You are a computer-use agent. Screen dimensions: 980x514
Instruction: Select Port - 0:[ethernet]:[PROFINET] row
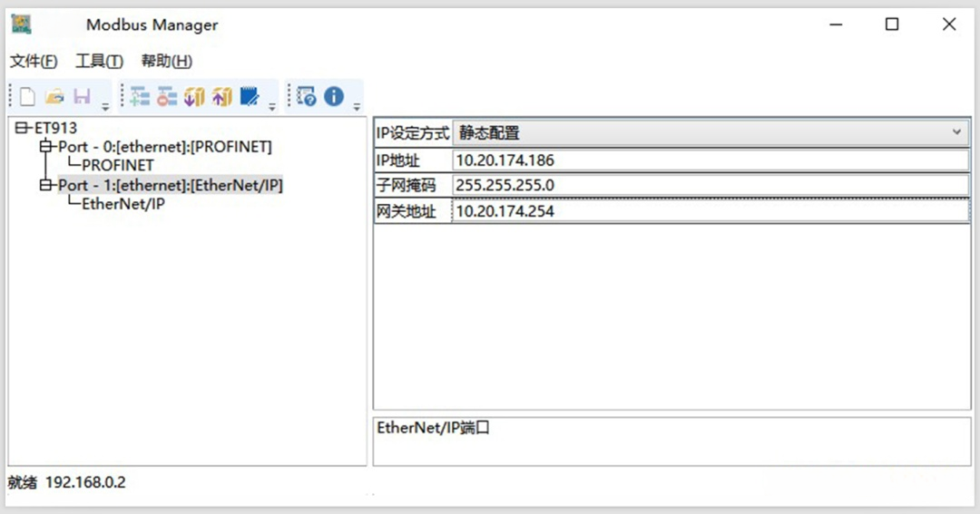coord(165,147)
